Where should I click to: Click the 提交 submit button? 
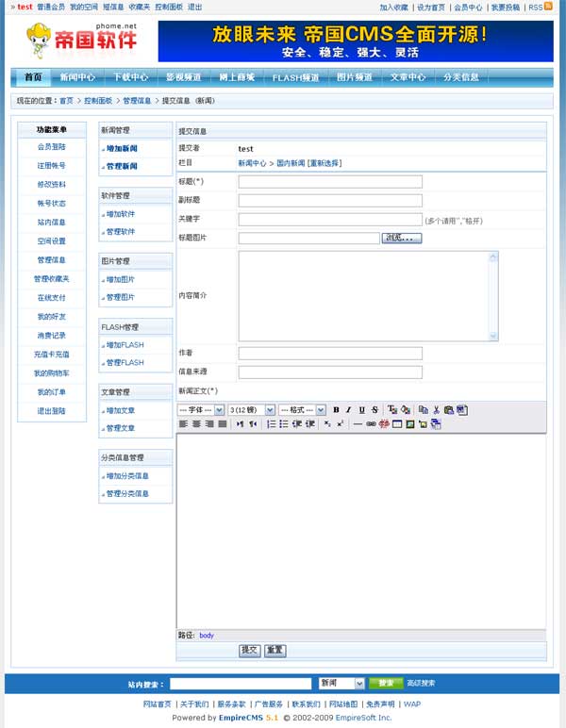[x=250, y=651]
